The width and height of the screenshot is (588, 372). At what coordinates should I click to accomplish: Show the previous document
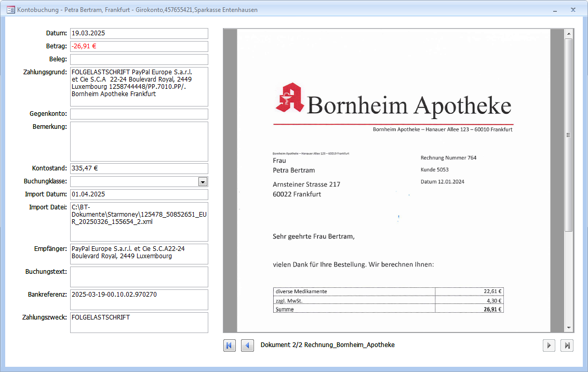[x=247, y=346]
